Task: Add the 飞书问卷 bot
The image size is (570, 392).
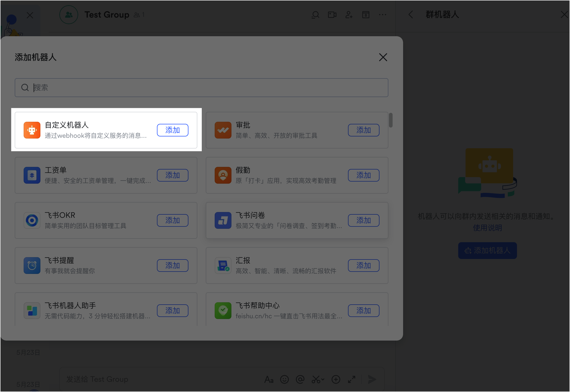Action: pyautogui.click(x=363, y=220)
